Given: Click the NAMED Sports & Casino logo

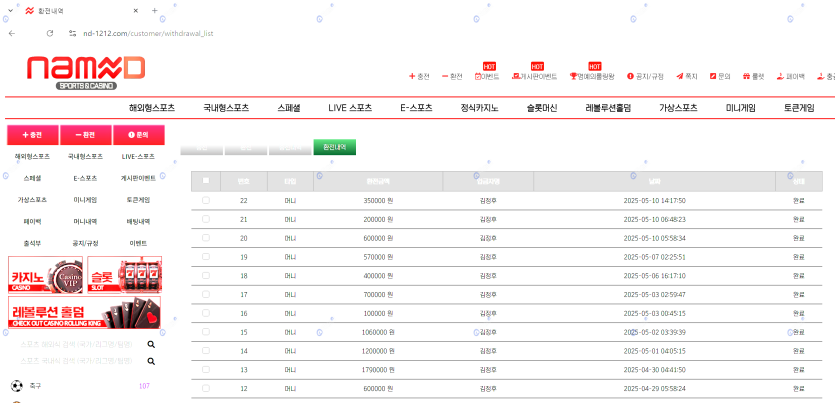Looking at the screenshot, I should pos(86,73).
